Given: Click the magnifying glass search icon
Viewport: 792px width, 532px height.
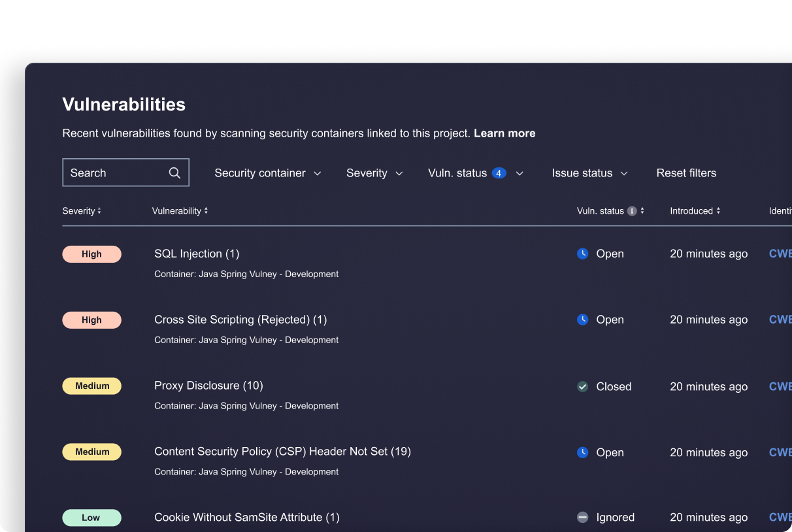Looking at the screenshot, I should pyautogui.click(x=174, y=173).
